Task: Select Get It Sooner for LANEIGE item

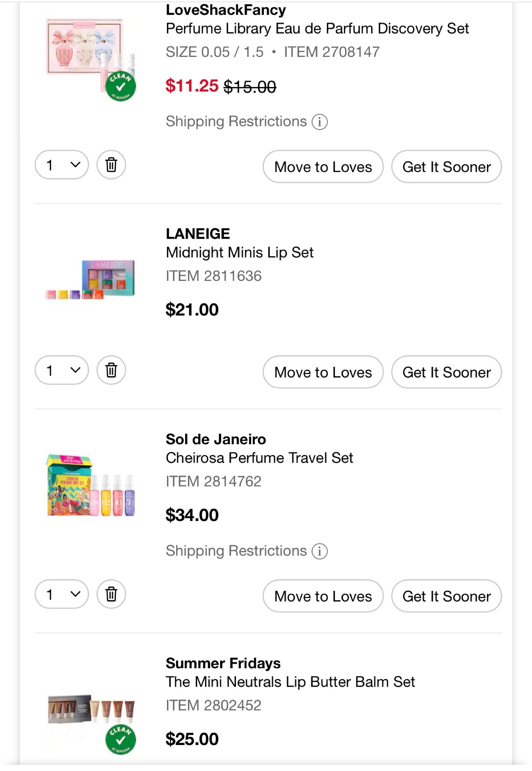Action: (x=447, y=372)
